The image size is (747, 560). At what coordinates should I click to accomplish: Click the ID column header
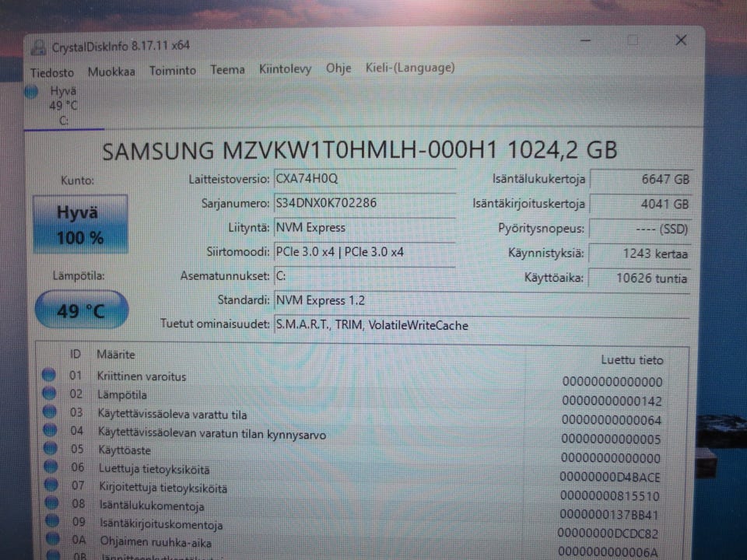pos(75,355)
